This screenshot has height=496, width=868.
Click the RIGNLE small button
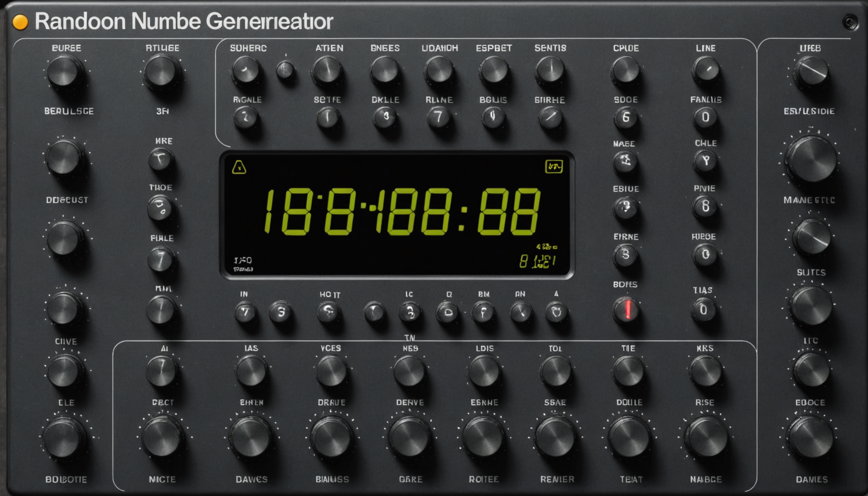pyautogui.click(x=246, y=117)
